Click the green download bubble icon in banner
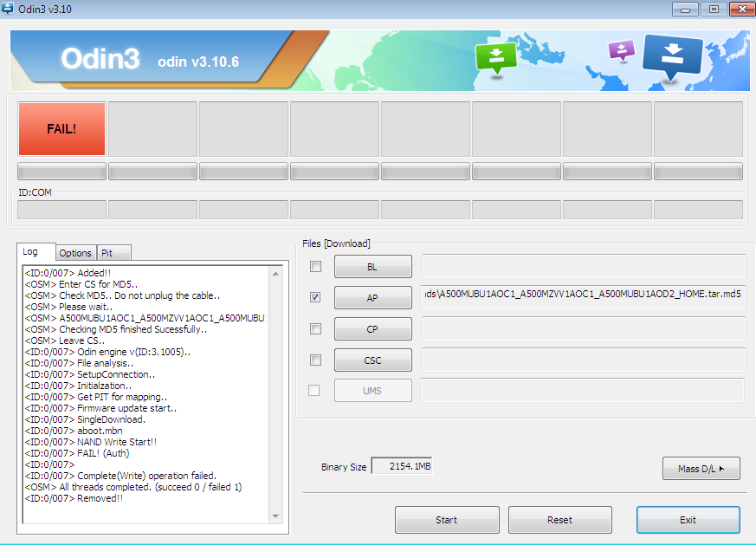The width and height of the screenshot is (756, 545). [x=495, y=58]
